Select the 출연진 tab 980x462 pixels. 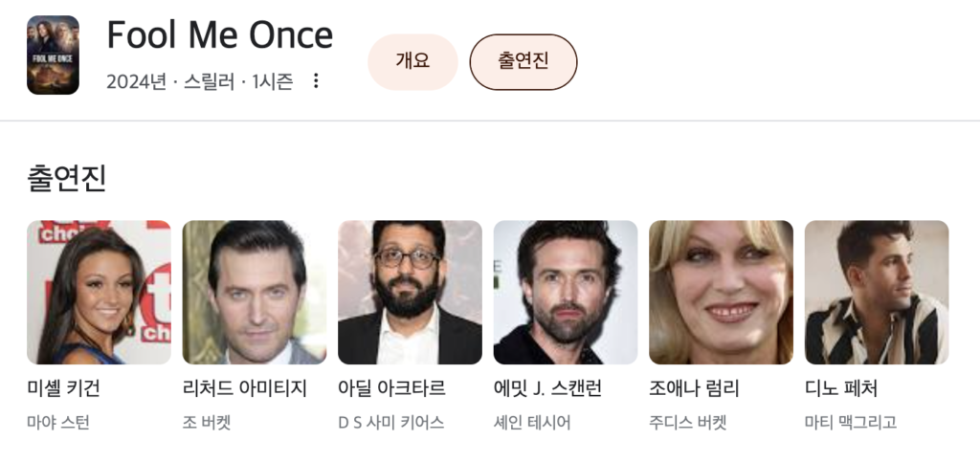point(523,61)
